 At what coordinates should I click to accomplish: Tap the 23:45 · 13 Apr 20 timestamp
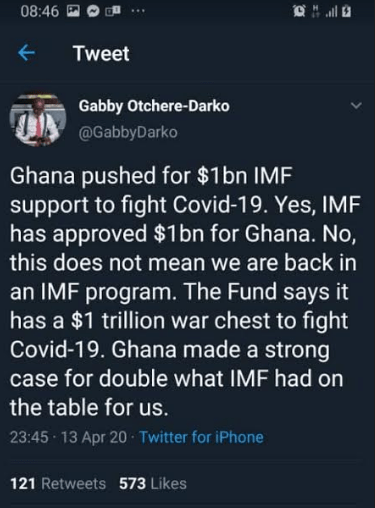[68, 437]
